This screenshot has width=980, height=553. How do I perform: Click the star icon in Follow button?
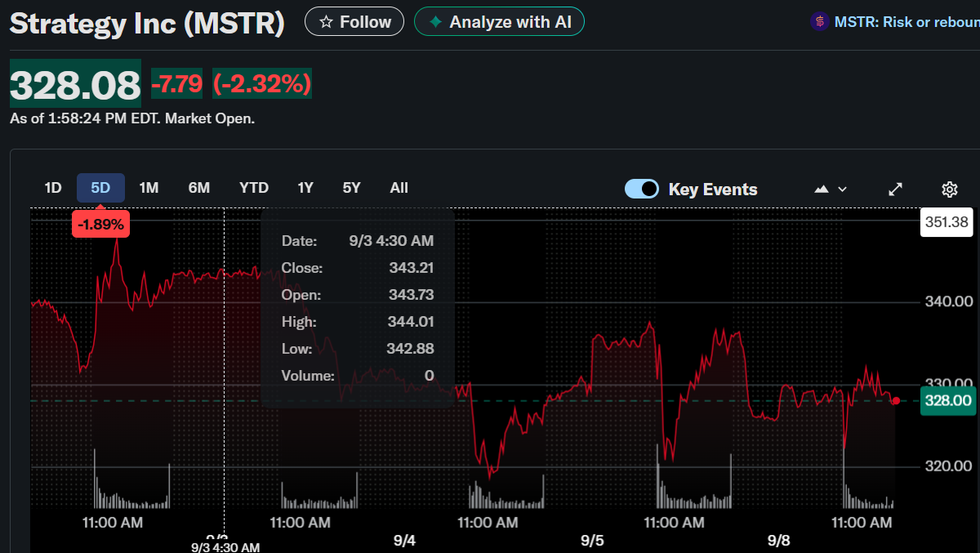pos(326,22)
